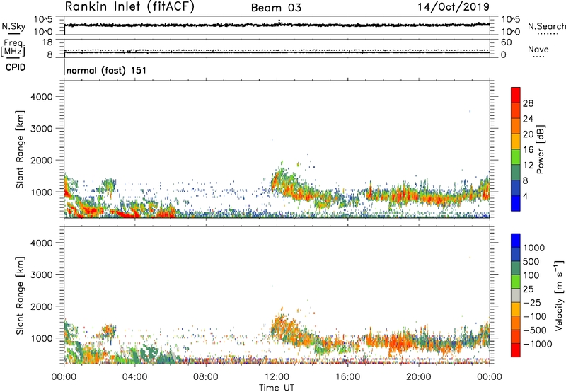Click 'Slant Range [km]' label of velocity panel

click(20, 296)
